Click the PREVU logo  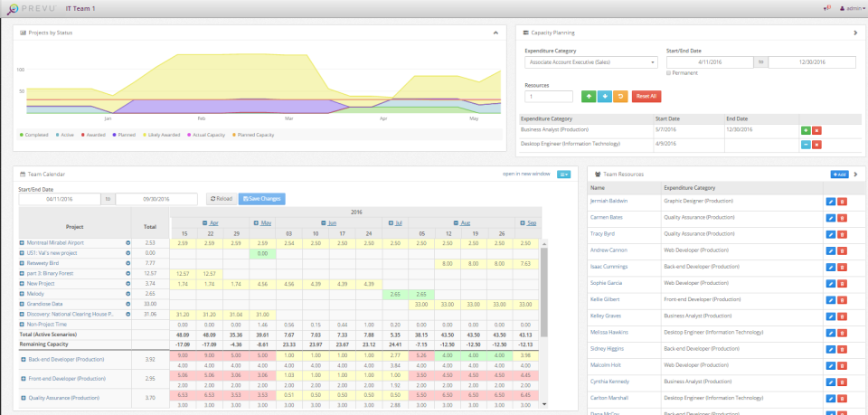[x=31, y=9]
